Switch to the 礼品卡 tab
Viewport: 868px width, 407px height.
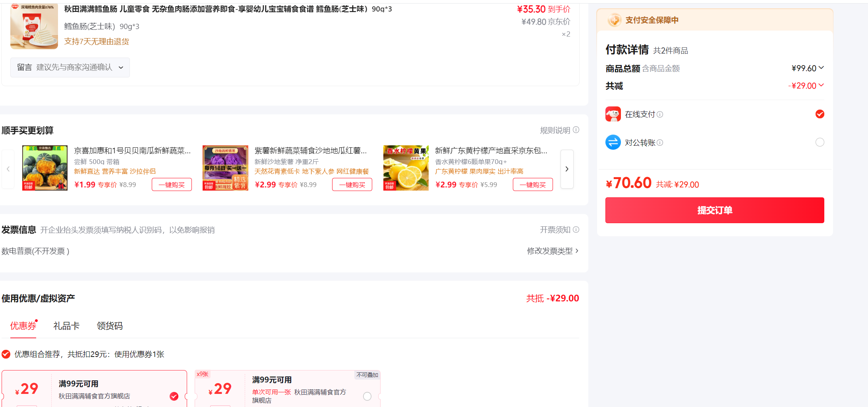66,326
